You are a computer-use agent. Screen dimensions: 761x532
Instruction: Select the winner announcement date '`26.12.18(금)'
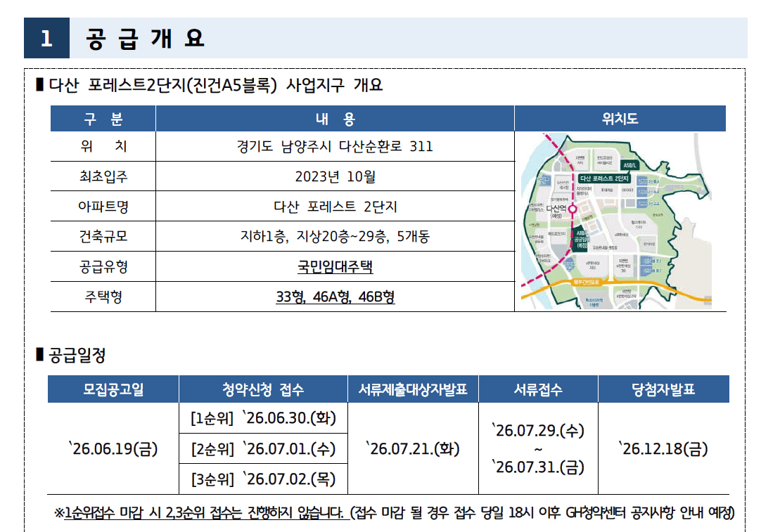point(663,448)
